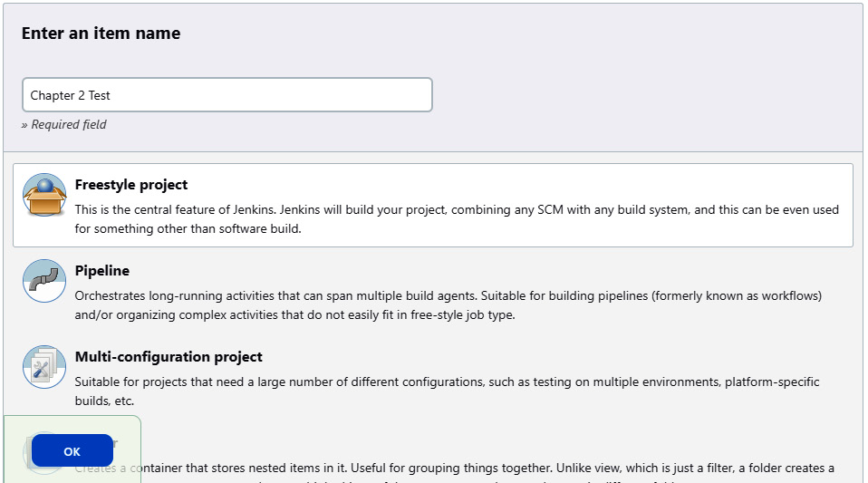The image size is (868, 483).
Task: Click the 'Enter an item name' heading
Action: [101, 34]
